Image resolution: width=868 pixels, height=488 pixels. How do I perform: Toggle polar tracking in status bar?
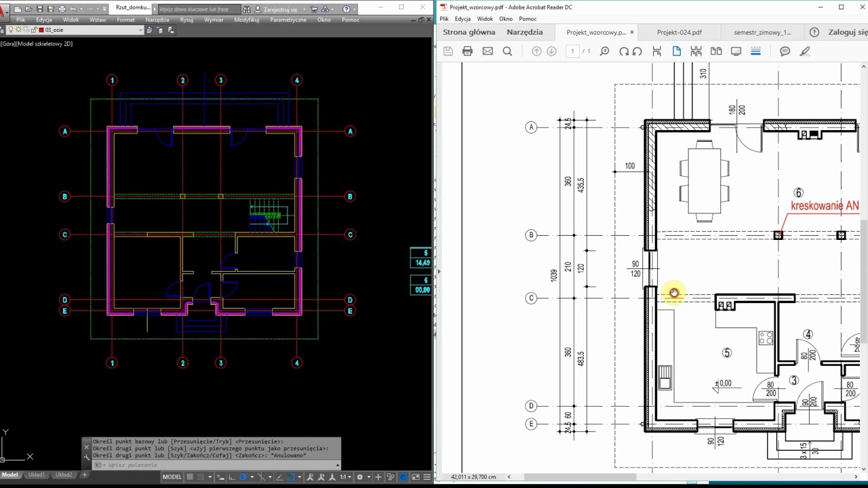pyautogui.click(x=243, y=476)
